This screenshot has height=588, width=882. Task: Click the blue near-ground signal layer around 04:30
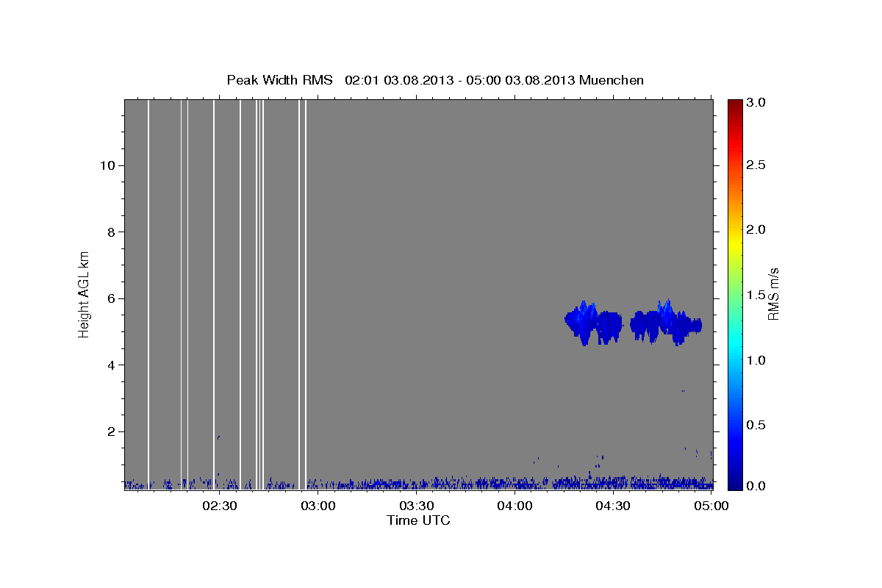pos(614,483)
